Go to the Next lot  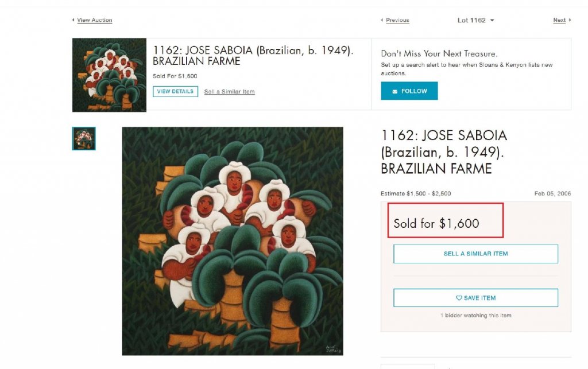pyautogui.click(x=559, y=20)
